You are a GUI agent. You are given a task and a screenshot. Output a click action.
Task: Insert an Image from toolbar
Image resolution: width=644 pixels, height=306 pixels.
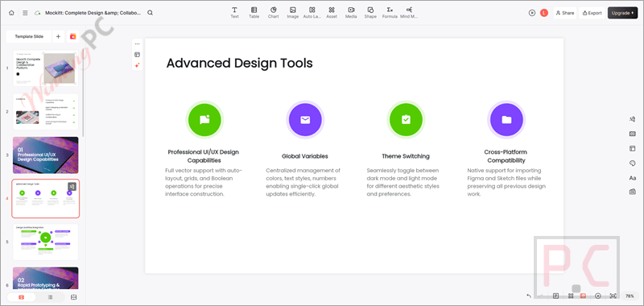[x=292, y=12]
